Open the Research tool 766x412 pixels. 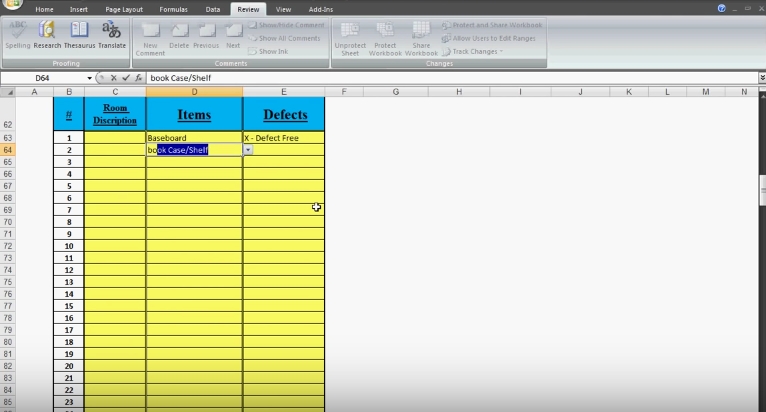point(47,35)
